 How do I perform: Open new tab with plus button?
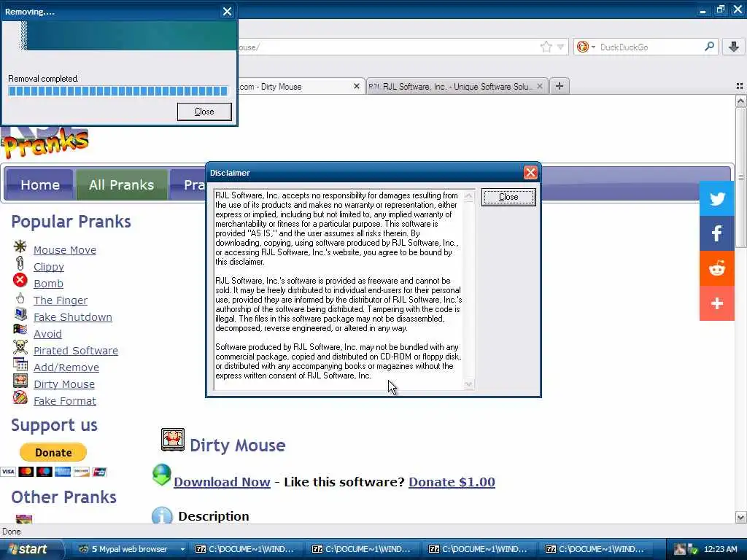(x=560, y=86)
